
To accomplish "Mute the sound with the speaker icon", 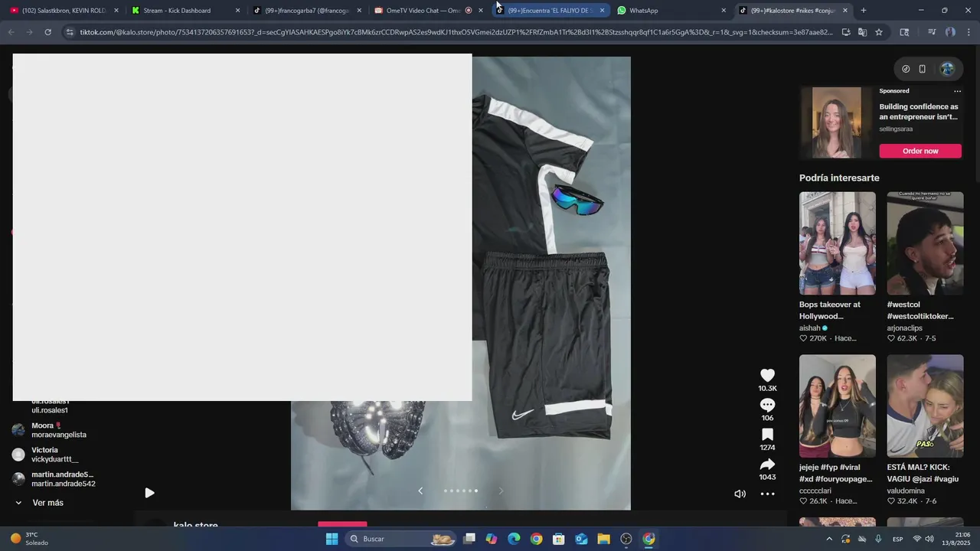I will [740, 494].
